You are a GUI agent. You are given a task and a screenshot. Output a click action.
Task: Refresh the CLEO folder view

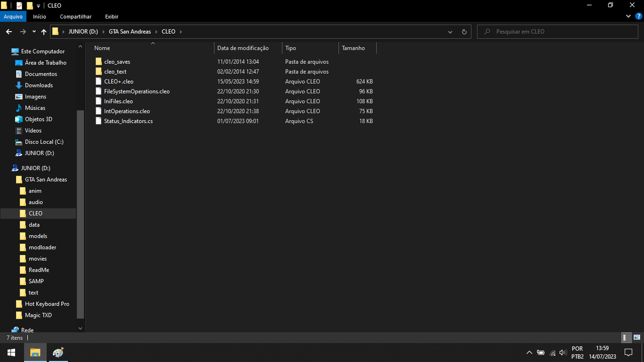464,32
